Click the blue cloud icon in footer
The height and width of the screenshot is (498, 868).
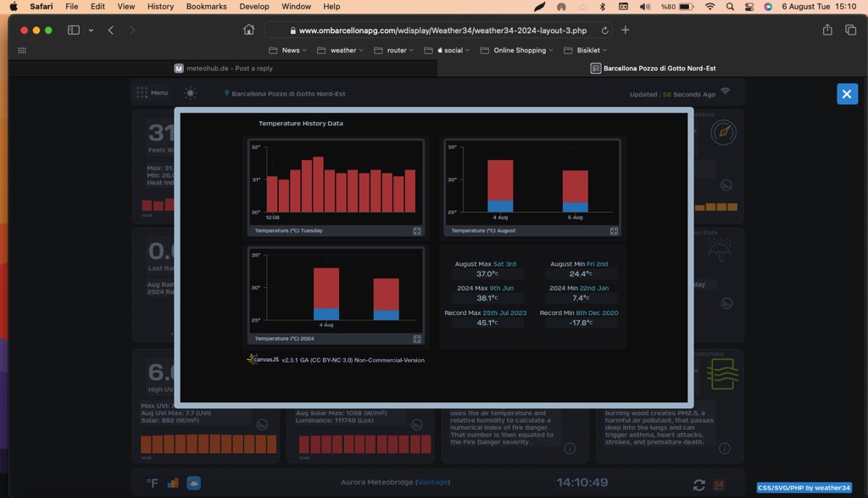[194, 483]
